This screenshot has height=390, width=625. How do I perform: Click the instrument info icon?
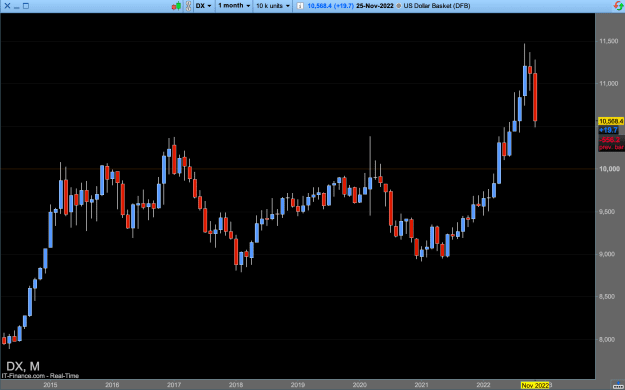[x=300, y=6]
